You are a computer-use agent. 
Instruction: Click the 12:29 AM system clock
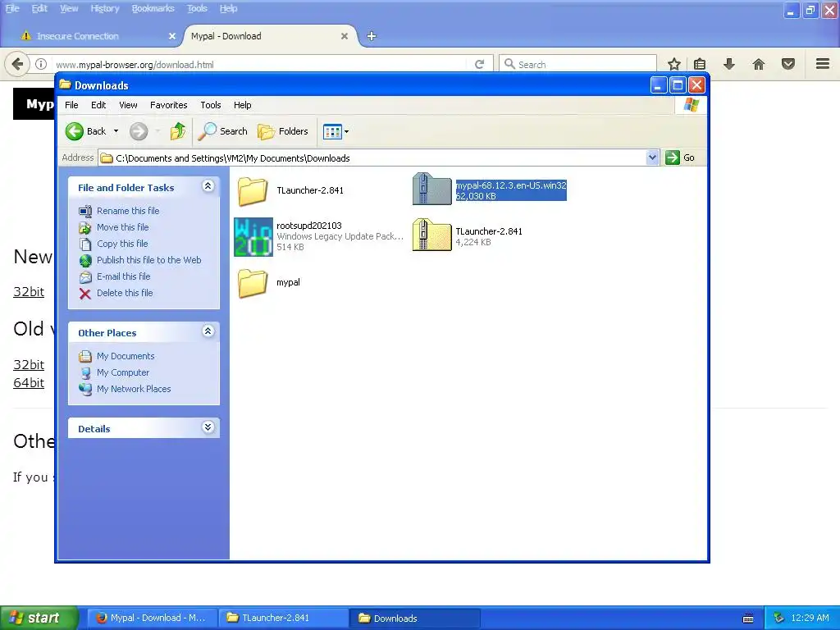point(810,619)
